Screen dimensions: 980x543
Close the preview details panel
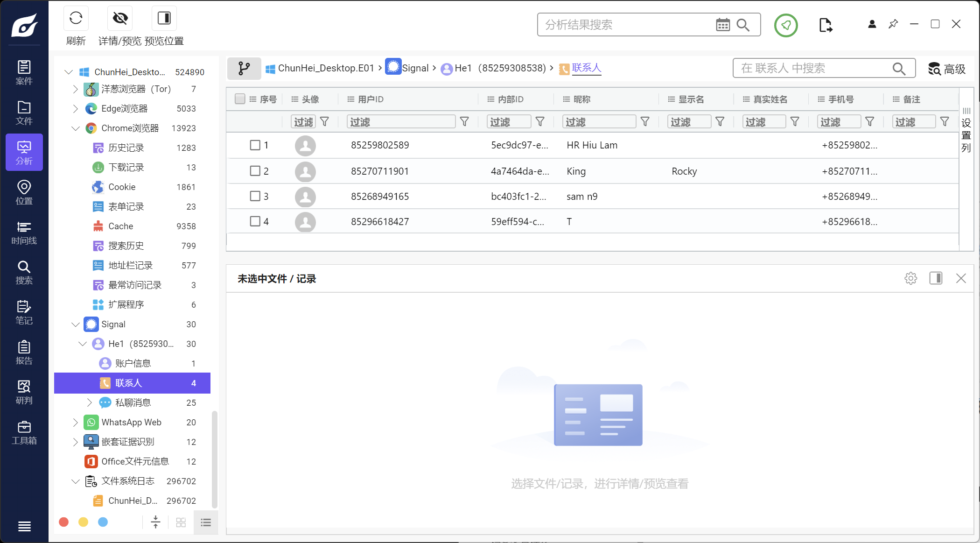[x=961, y=278]
